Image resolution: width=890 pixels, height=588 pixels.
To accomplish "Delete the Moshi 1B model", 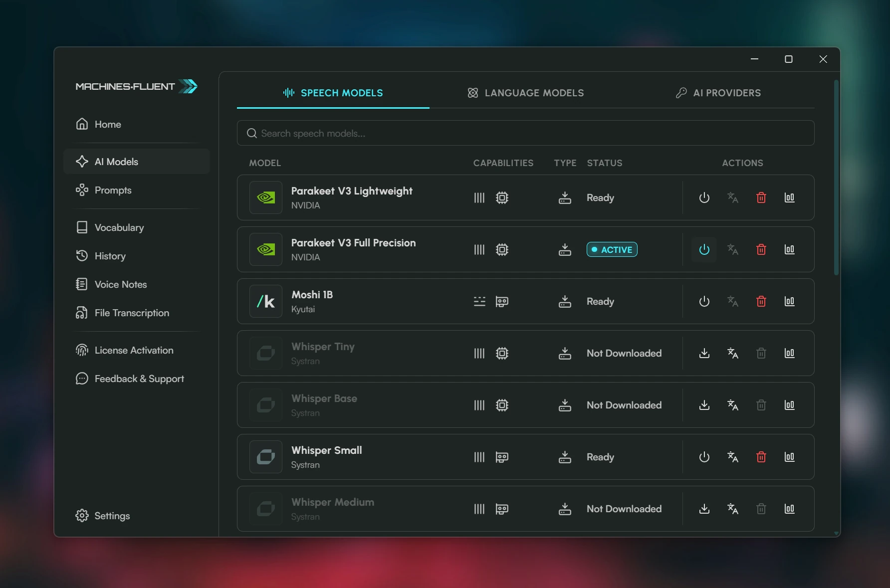I will tap(761, 301).
